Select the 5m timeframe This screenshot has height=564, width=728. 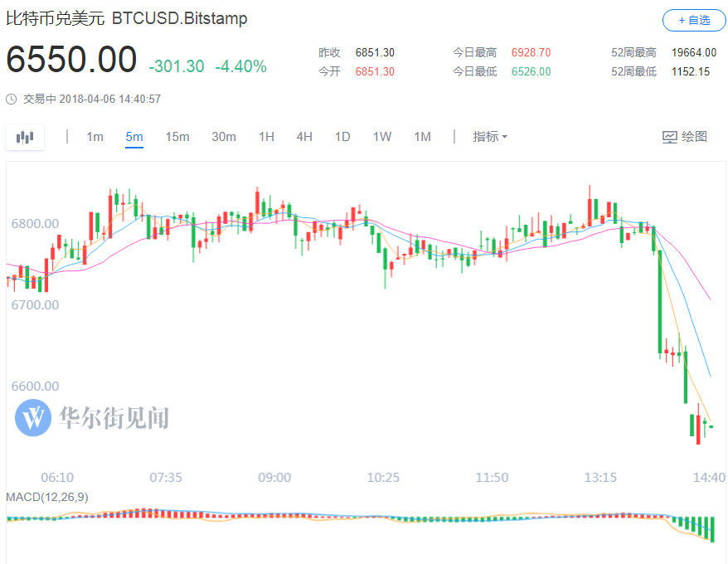coord(134,137)
